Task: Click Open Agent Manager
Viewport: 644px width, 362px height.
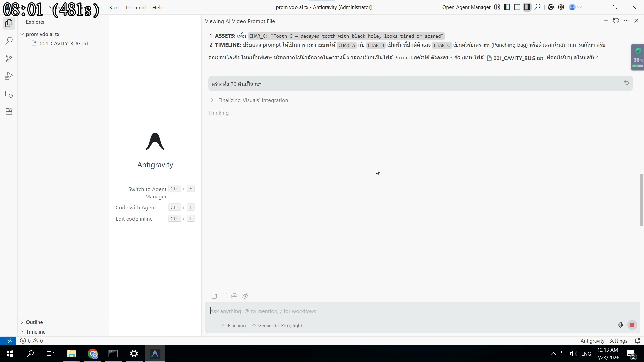Action: click(466, 7)
